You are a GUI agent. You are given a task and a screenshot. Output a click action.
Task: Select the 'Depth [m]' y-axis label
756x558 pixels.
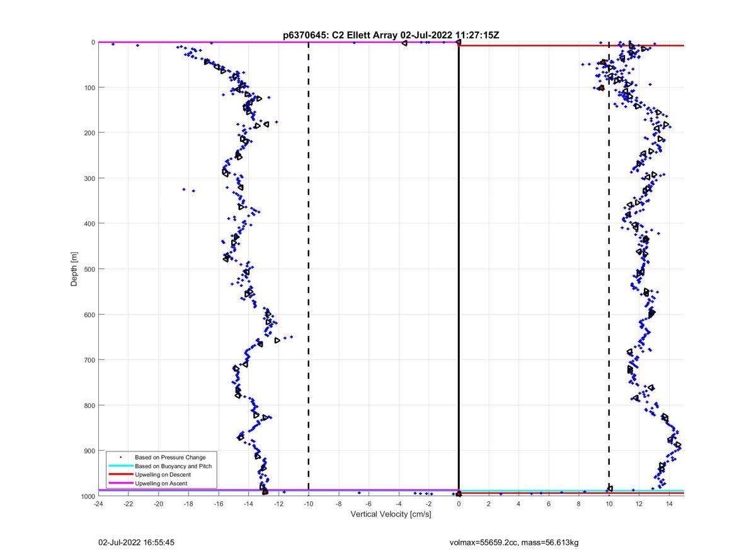coord(74,269)
